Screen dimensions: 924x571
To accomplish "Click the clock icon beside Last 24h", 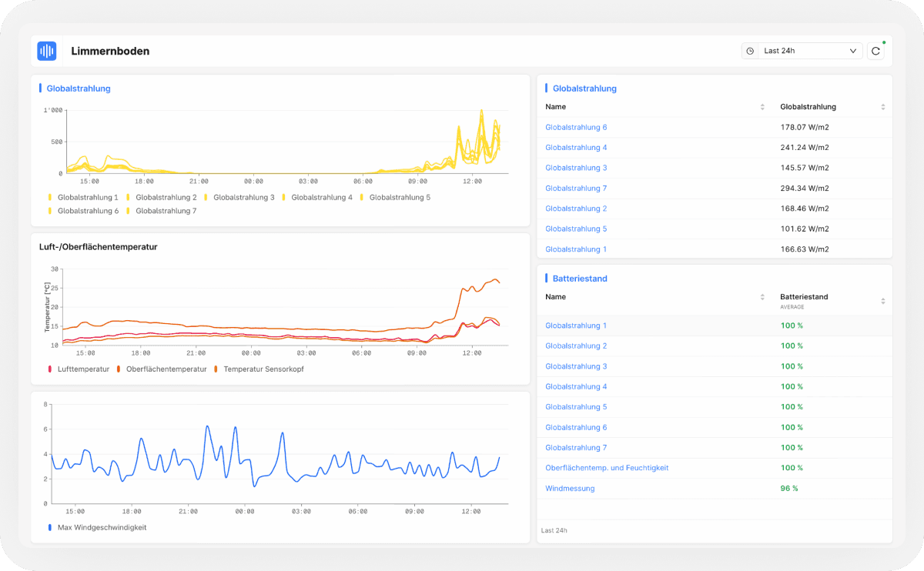I will pyautogui.click(x=750, y=51).
